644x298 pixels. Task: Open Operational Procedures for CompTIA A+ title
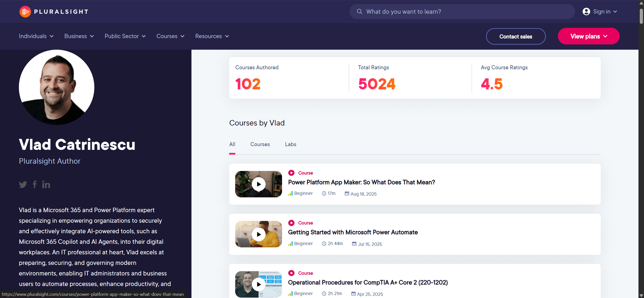pos(368,283)
